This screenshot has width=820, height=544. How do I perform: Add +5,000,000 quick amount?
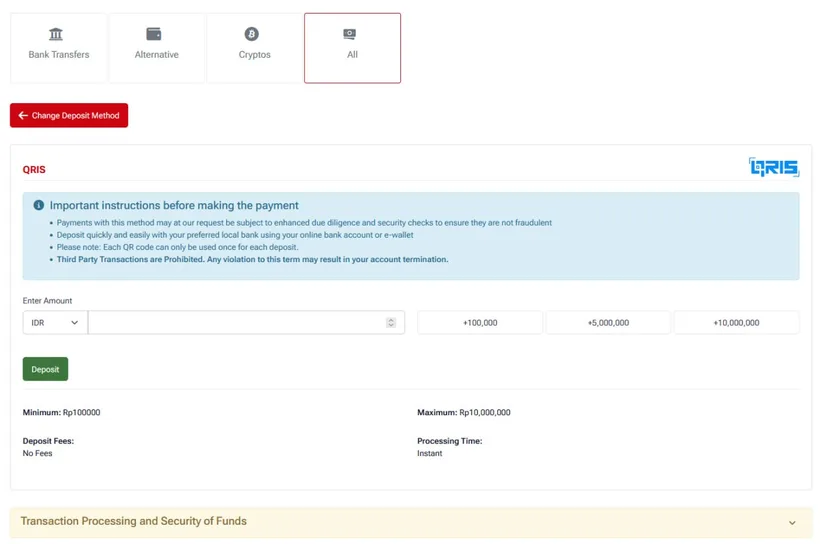[x=608, y=323]
